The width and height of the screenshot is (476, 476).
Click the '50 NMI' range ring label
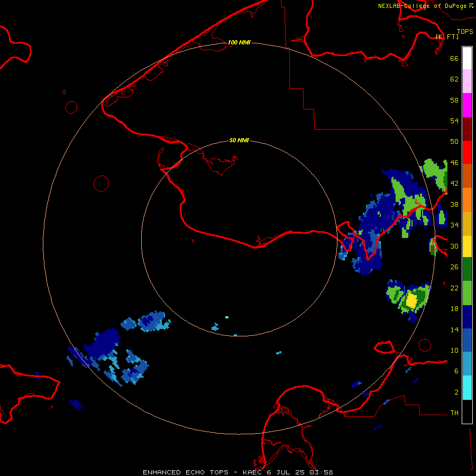(x=239, y=140)
